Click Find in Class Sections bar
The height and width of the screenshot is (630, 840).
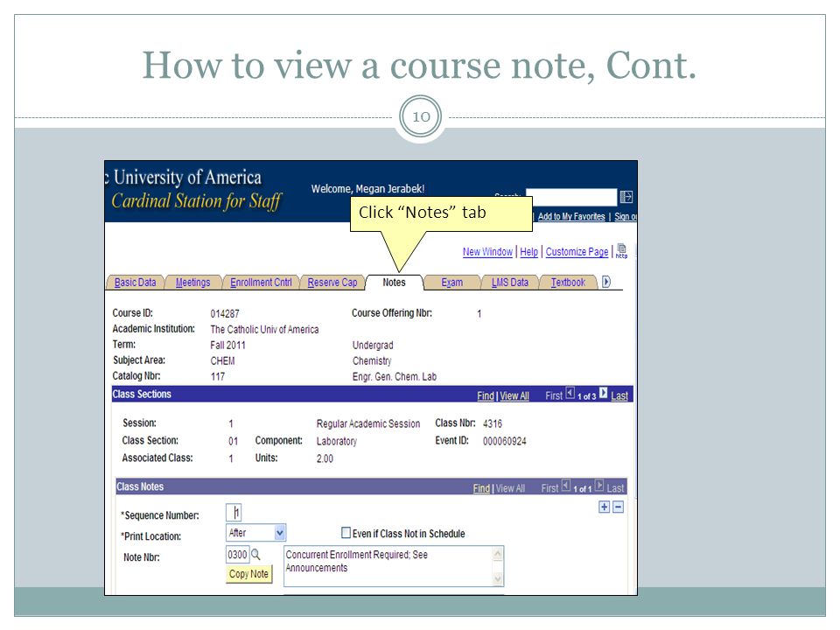486,395
